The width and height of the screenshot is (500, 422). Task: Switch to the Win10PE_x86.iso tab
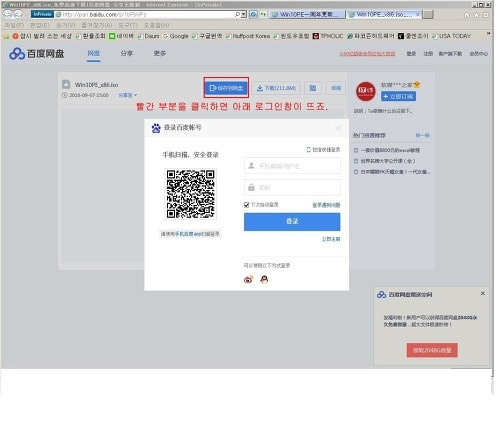coord(384,14)
